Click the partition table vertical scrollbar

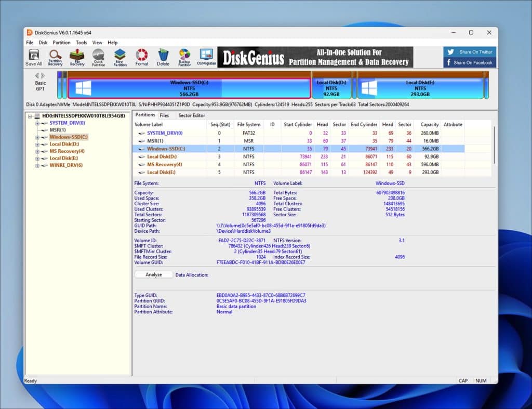click(x=494, y=146)
